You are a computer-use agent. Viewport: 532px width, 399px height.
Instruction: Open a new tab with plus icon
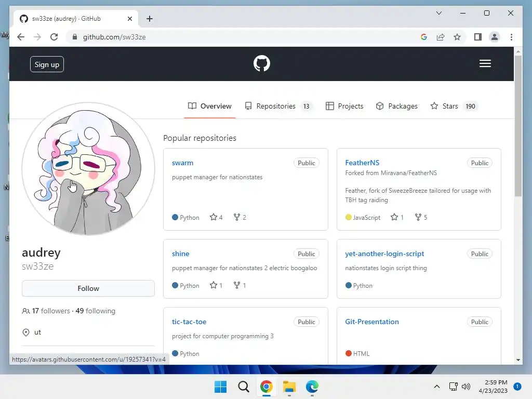tap(150, 19)
